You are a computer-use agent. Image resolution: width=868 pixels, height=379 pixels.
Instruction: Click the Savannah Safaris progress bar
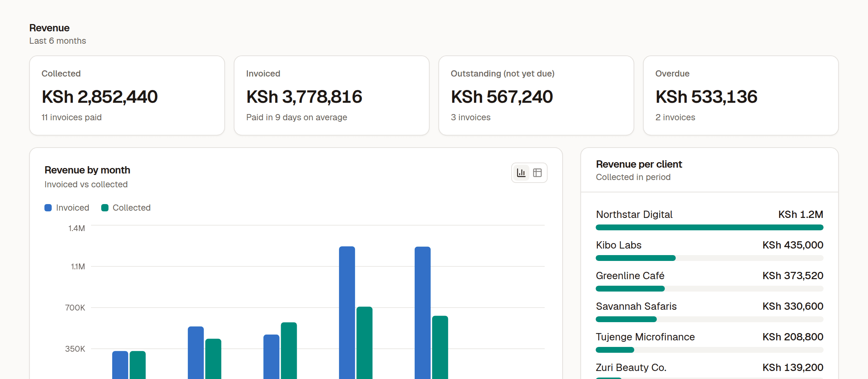point(710,319)
